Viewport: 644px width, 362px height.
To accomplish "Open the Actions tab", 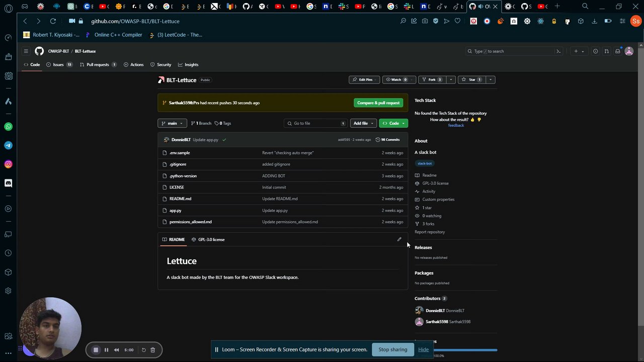I will (133, 64).
